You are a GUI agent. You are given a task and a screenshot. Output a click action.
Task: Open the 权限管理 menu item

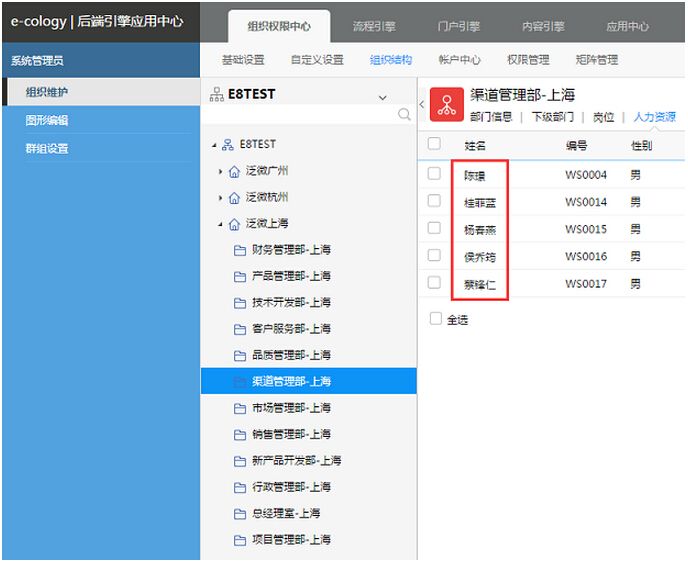pyautogui.click(x=528, y=60)
